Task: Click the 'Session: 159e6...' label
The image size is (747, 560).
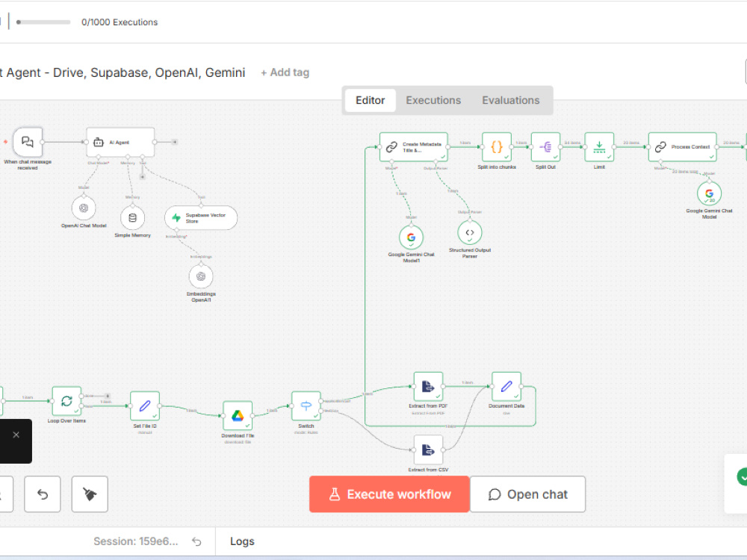Action: coord(136,541)
